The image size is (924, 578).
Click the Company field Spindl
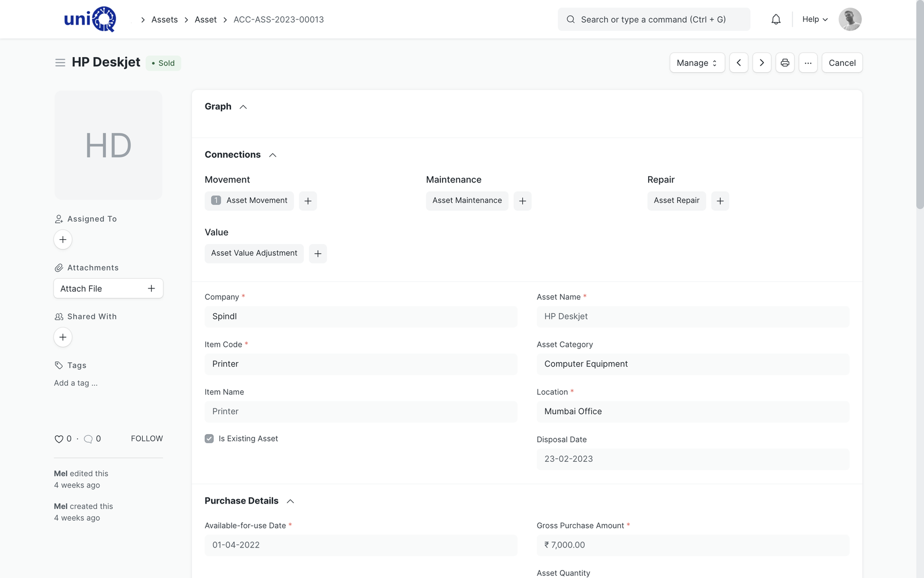point(360,316)
